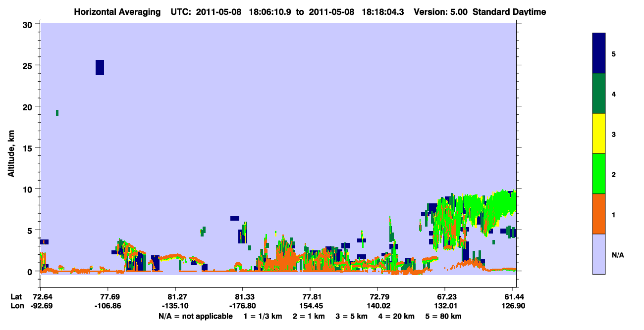This screenshot has width=644, height=330.
Task: Click 'Standard Daytime' text in title
Action: click(x=509, y=12)
